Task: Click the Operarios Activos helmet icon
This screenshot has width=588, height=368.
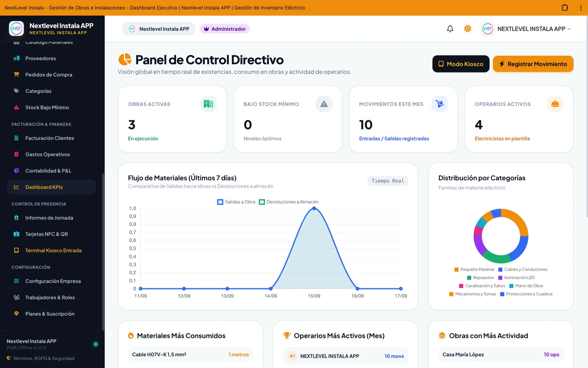Action: (555, 104)
